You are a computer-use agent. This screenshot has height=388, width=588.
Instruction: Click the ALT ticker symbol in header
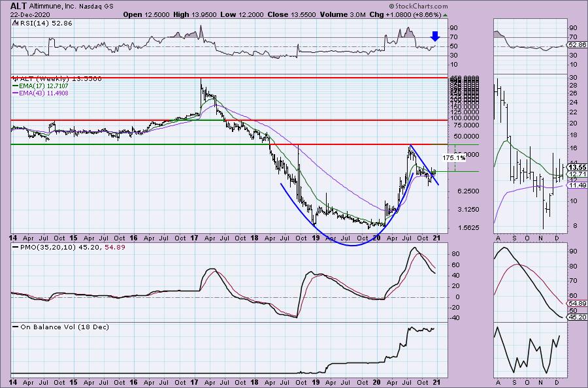tap(18, 6)
